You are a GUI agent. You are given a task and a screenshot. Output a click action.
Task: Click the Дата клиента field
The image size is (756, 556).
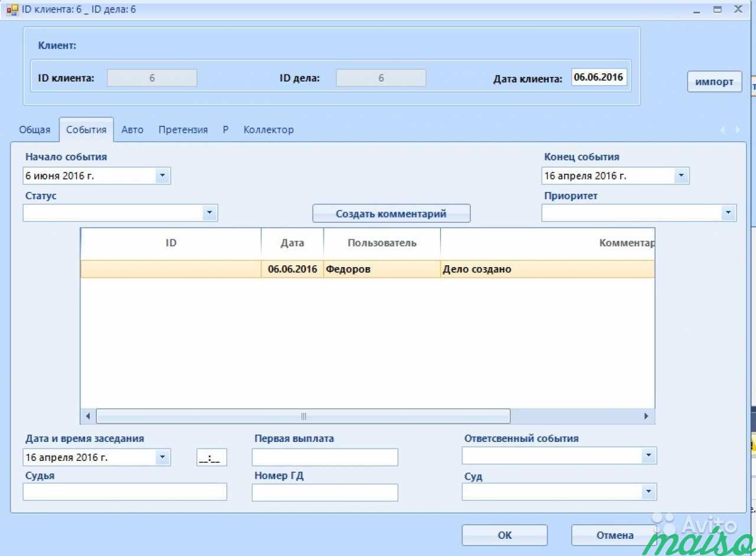pos(599,77)
